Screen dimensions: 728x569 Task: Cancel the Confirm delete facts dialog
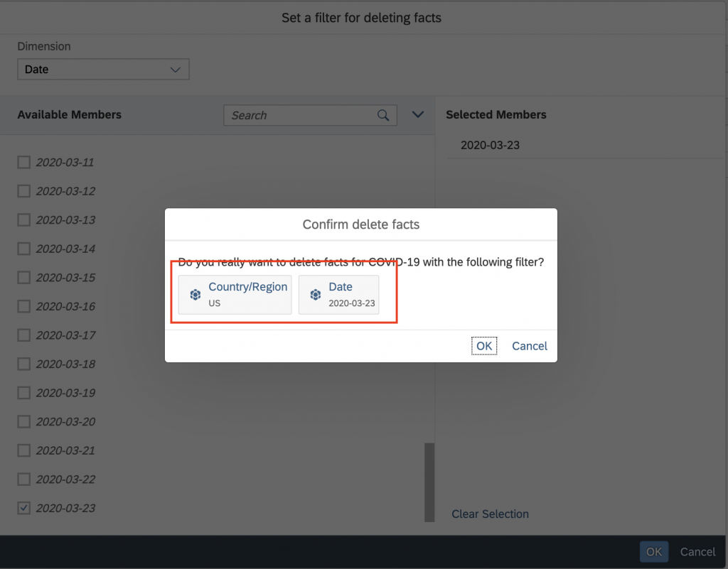(530, 346)
